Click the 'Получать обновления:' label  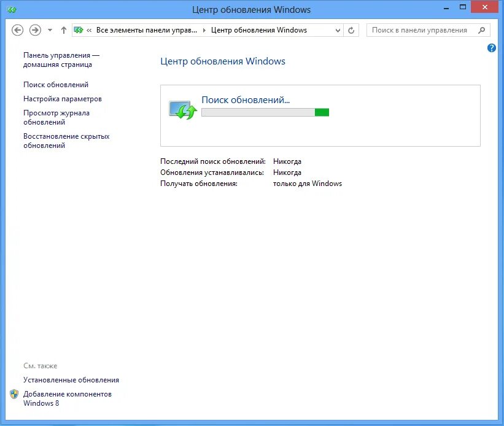pos(199,184)
